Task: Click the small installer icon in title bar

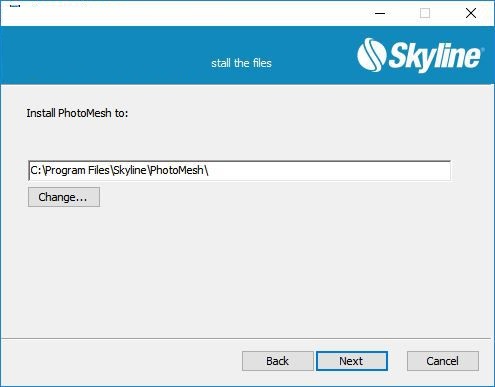Action: [15, 6]
